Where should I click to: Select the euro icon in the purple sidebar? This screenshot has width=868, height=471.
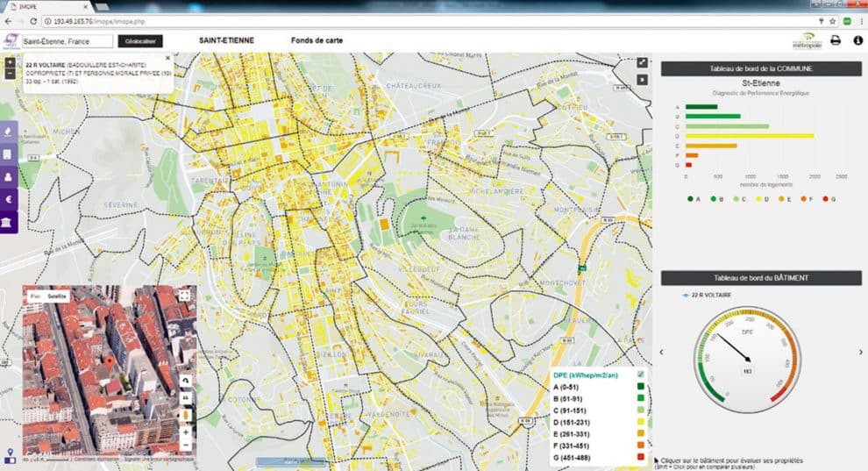coord(9,200)
